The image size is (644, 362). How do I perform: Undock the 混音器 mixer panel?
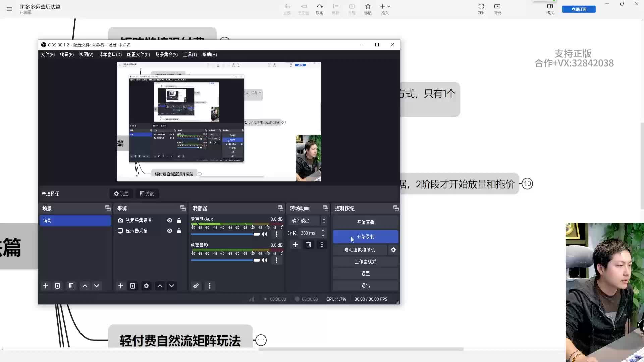(281, 208)
